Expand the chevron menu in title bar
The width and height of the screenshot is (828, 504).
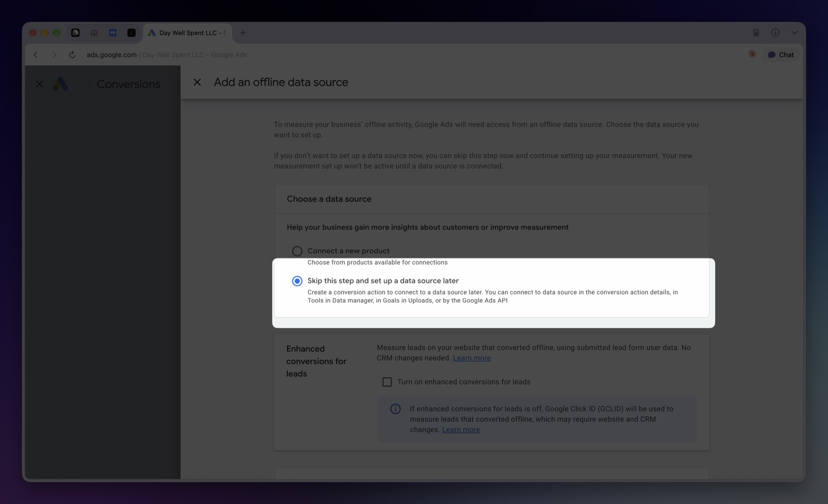click(794, 33)
